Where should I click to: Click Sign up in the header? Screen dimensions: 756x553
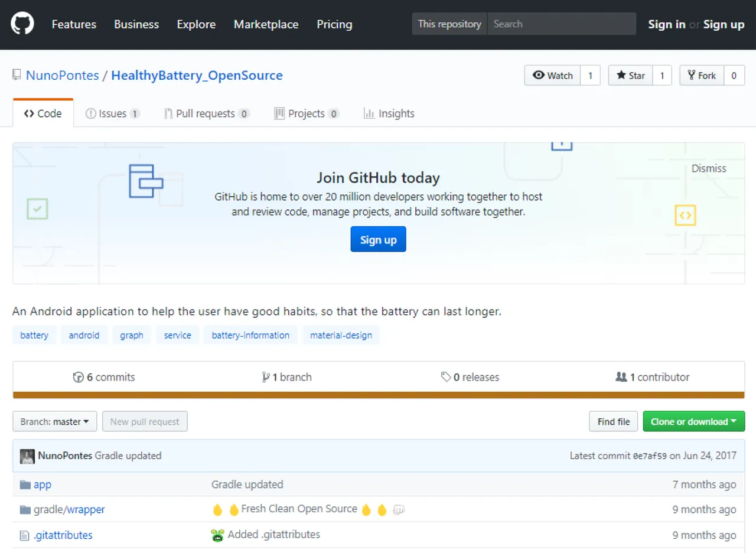pos(724,24)
